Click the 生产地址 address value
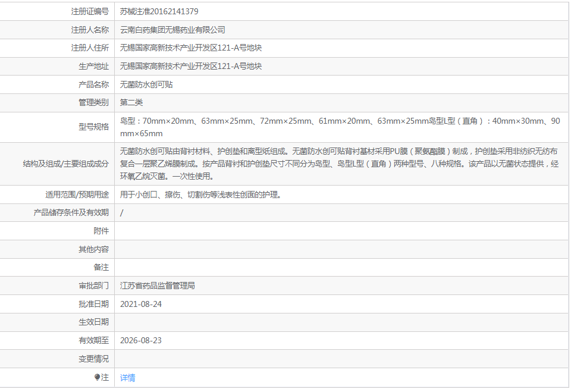The height and width of the screenshot is (392, 571). 190,66
